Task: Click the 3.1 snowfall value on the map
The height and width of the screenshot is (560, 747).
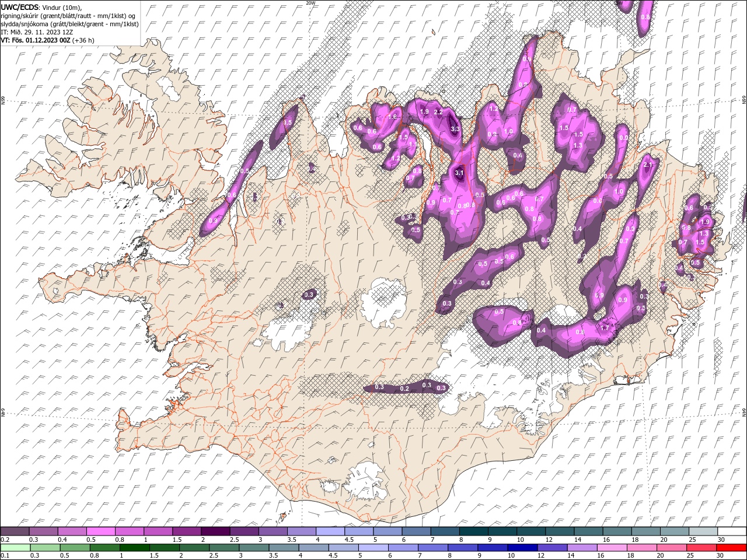Action: click(459, 173)
